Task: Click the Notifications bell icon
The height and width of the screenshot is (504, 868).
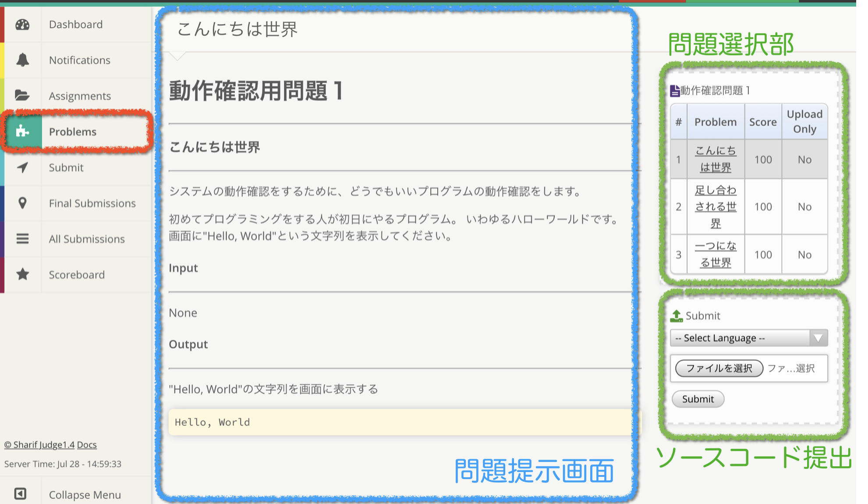Action: click(22, 60)
